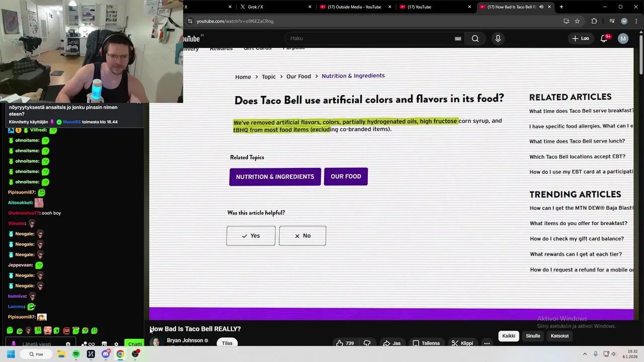The image size is (644, 362).
Task: Show hidden system tray icons
Action: (586, 354)
